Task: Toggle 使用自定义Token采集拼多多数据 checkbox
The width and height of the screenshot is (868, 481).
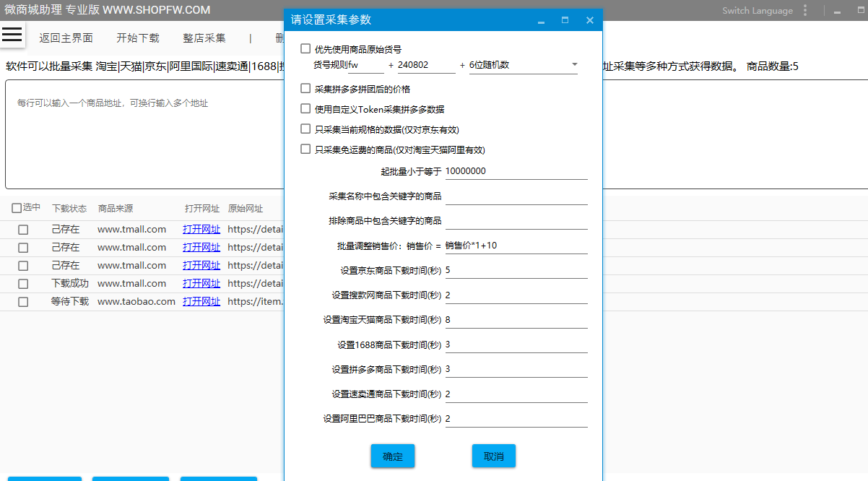Action: pyautogui.click(x=305, y=109)
